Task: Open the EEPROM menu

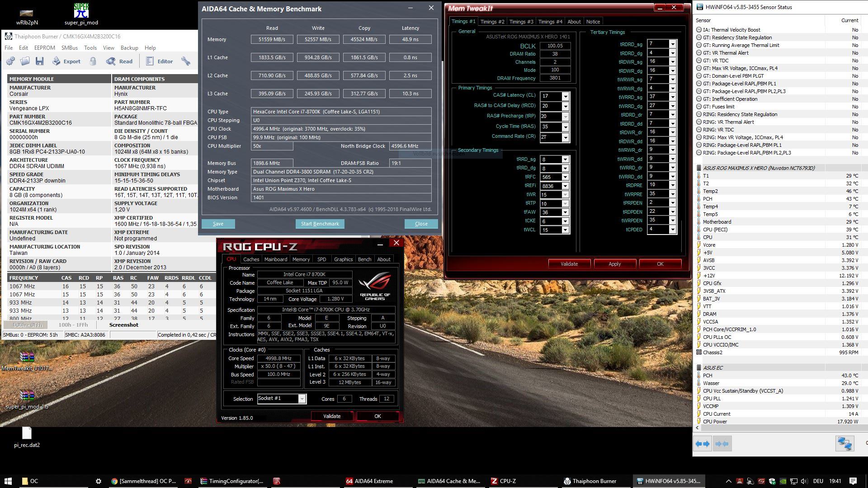Action: (45, 47)
